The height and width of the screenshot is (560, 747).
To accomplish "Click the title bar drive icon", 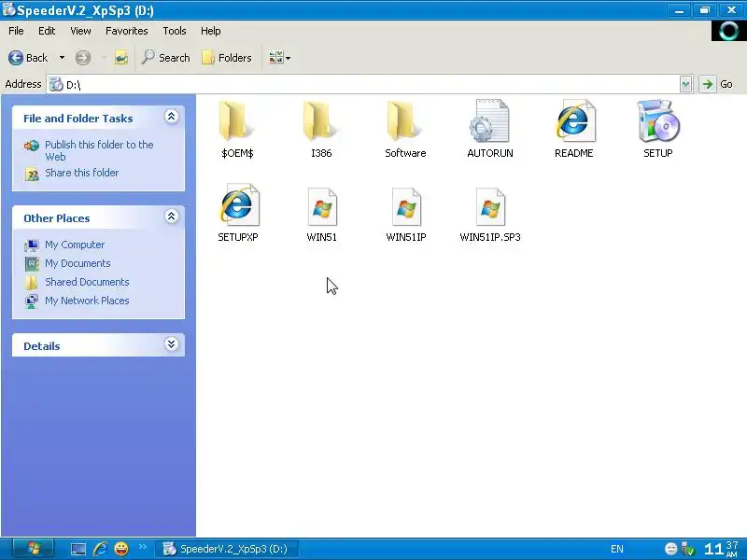I will (x=8, y=10).
